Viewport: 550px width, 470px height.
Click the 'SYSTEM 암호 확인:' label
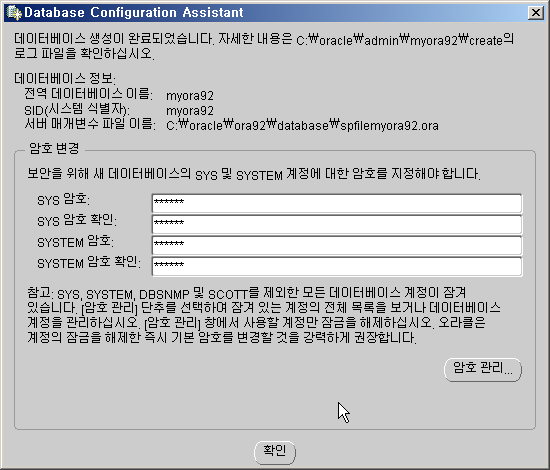(89, 263)
